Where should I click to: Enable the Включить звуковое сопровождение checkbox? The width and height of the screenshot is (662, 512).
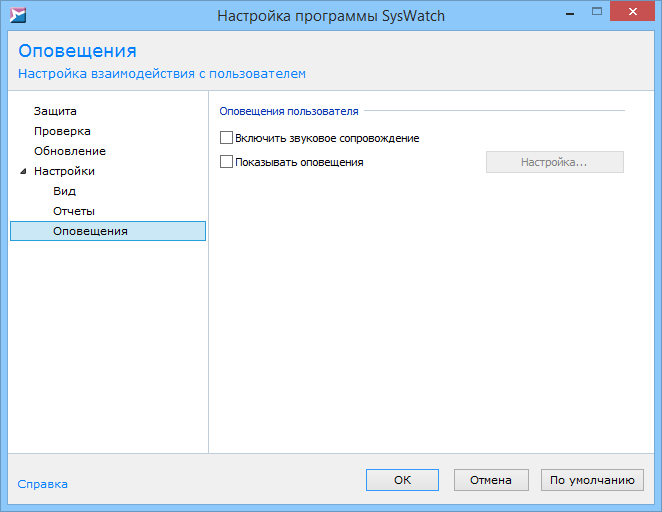coord(226,138)
